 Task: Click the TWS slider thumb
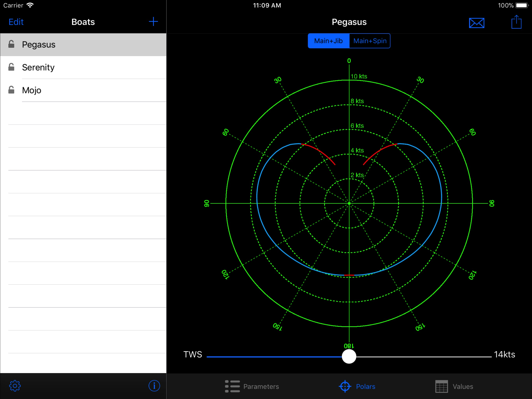(x=349, y=356)
